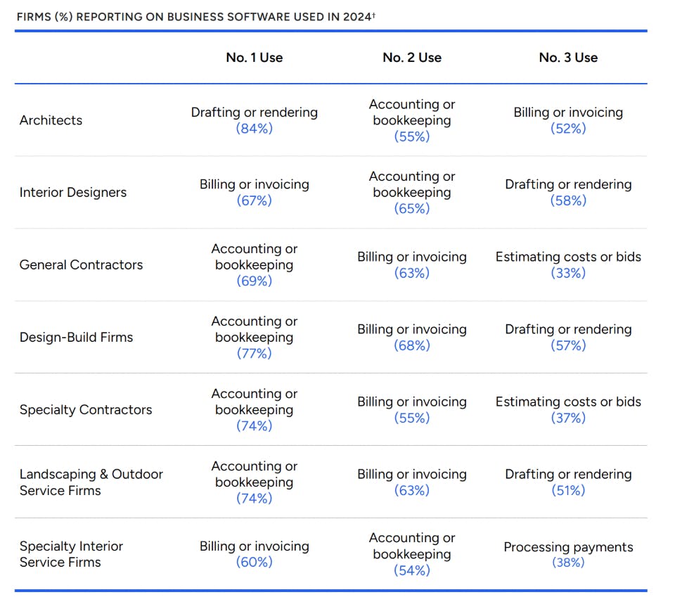Image resolution: width=682 pixels, height=616 pixels.
Task: Click the Design-Build Firms row label
Action: point(76,338)
